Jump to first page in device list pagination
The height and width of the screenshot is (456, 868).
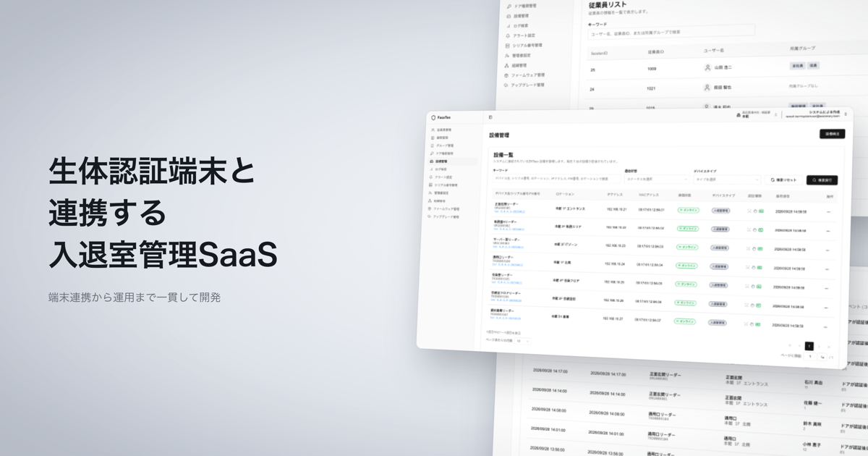pos(789,345)
